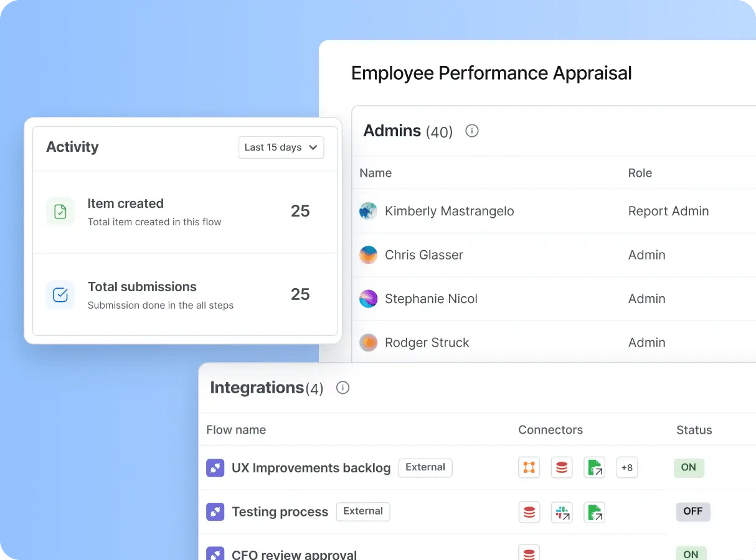The width and height of the screenshot is (756, 560).
Task: Click the CFO review approval flow icon
Action: pos(215,553)
